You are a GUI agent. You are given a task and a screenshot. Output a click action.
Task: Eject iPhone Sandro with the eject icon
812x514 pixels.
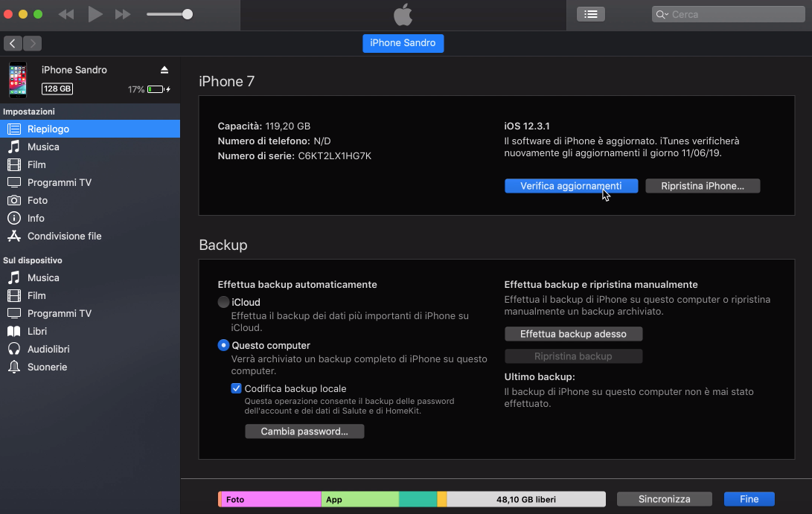(164, 70)
